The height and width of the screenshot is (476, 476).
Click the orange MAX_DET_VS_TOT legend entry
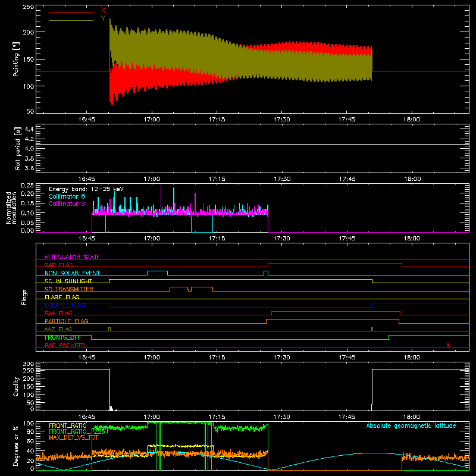click(x=73, y=437)
